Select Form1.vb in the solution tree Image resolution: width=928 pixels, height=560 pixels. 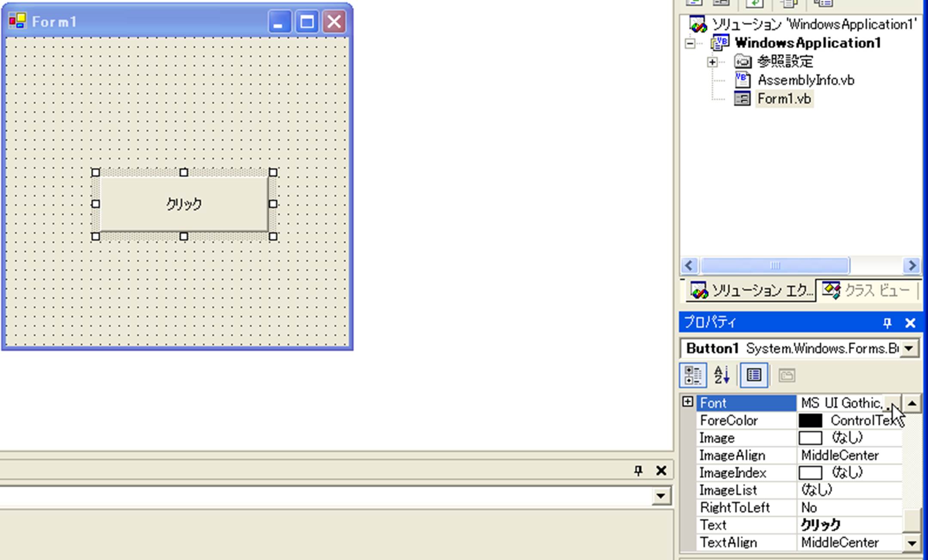pyautogui.click(x=784, y=99)
